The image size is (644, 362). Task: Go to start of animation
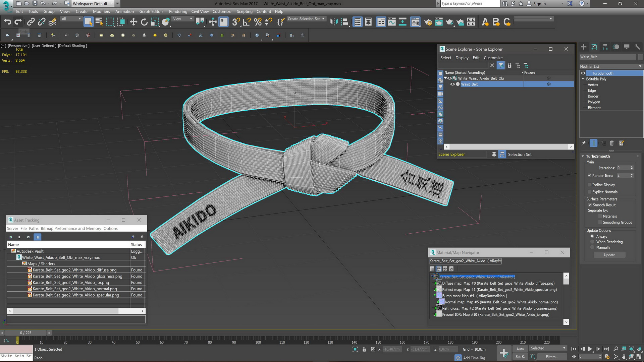(574, 349)
